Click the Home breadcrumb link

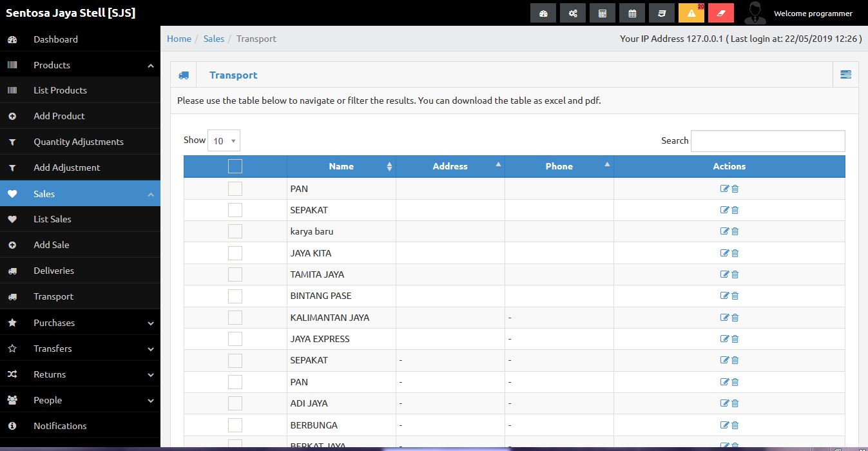click(x=179, y=39)
